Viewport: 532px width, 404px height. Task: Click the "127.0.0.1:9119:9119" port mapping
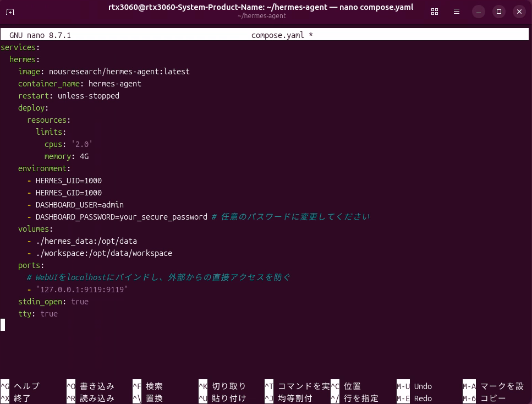point(82,290)
